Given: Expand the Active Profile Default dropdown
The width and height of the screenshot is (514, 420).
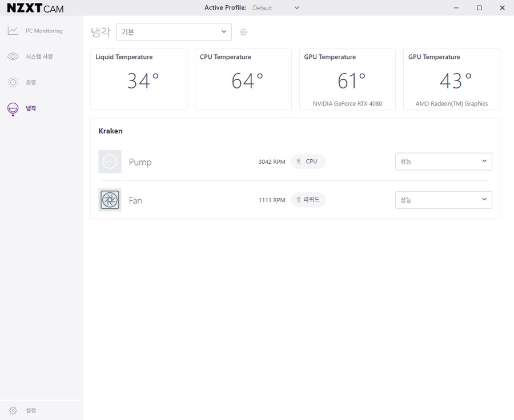Looking at the screenshot, I should pos(276,8).
